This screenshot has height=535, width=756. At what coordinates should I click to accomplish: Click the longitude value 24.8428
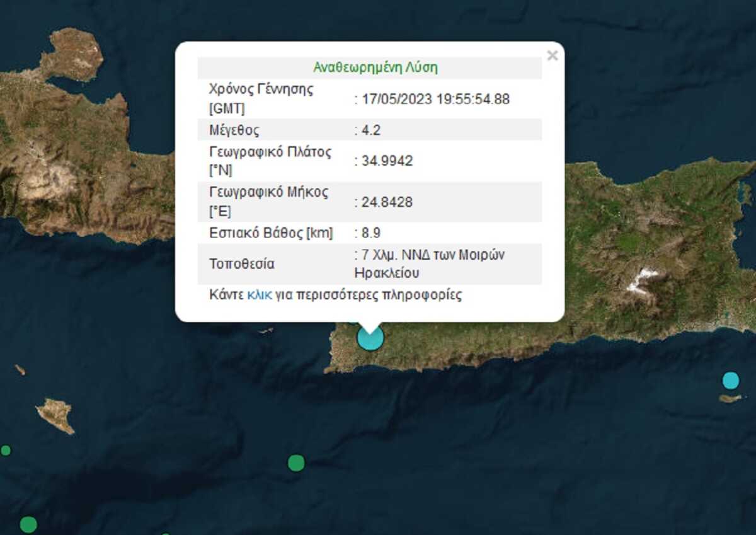click(x=387, y=202)
